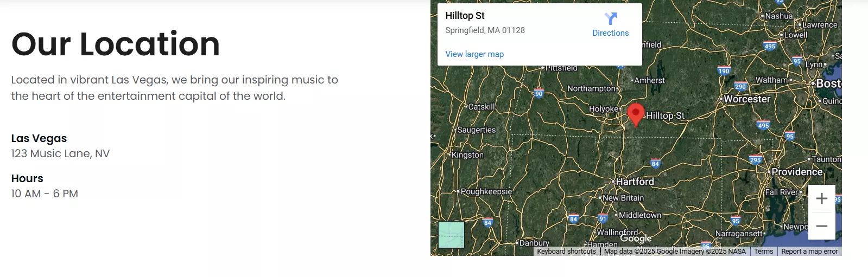Click the blue Directions arrow icon
The image size is (868, 277).
(611, 18)
